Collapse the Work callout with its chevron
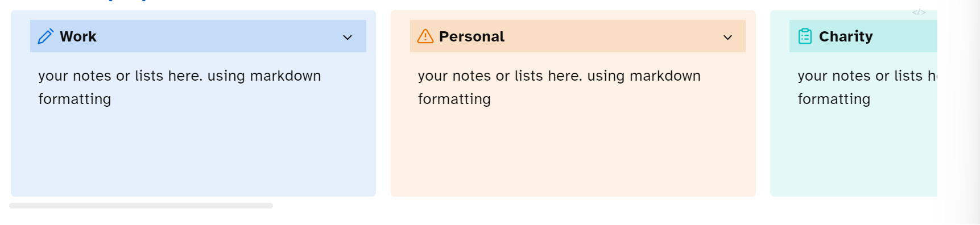This screenshot has height=225, width=980. tap(348, 37)
